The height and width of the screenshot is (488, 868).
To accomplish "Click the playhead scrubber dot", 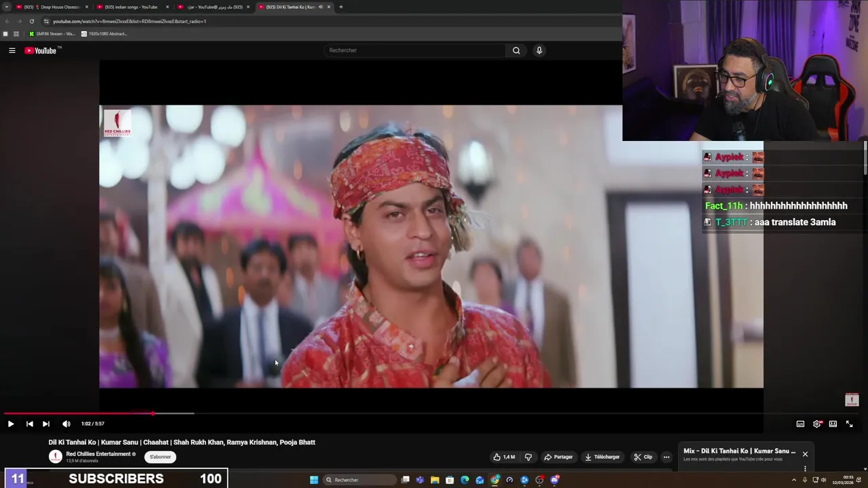I will pos(153,413).
